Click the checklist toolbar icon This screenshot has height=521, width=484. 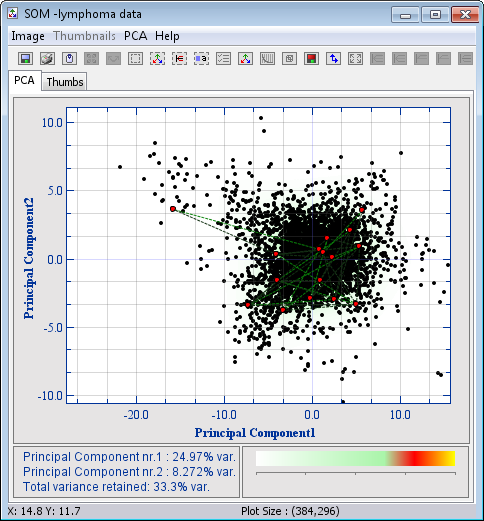(223, 59)
